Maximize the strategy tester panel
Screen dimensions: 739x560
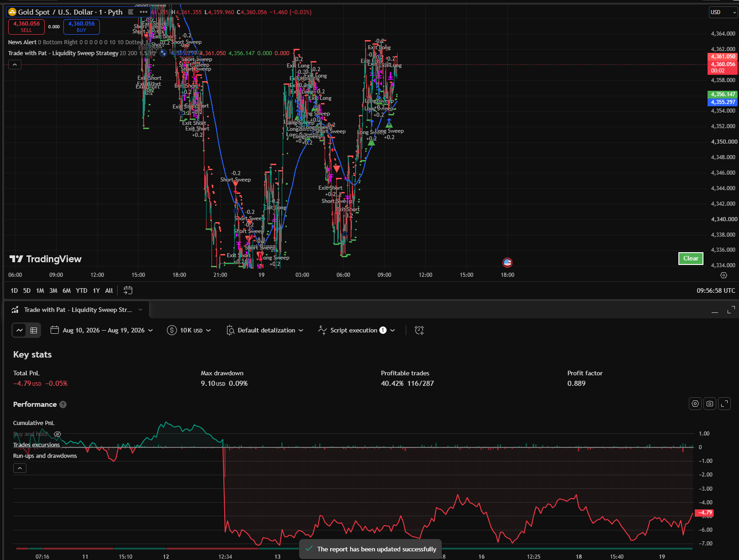click(x=731, y=310)
